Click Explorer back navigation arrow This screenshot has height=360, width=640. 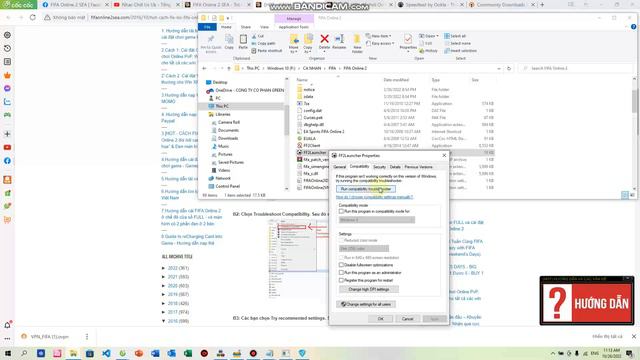pos(204,68)
